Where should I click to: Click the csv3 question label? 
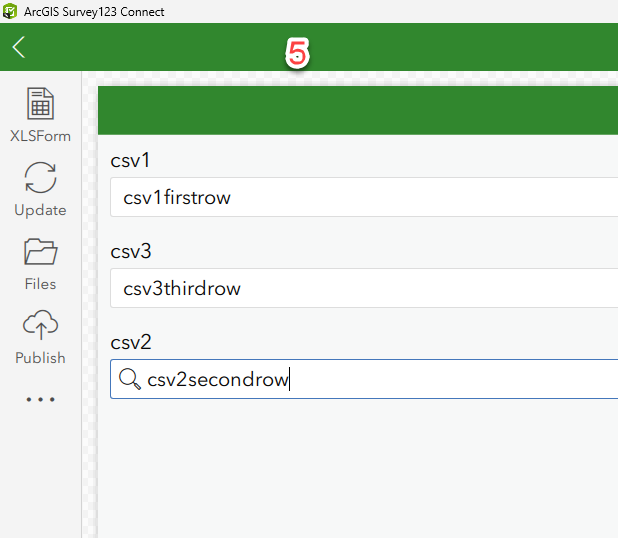point(130,251)
